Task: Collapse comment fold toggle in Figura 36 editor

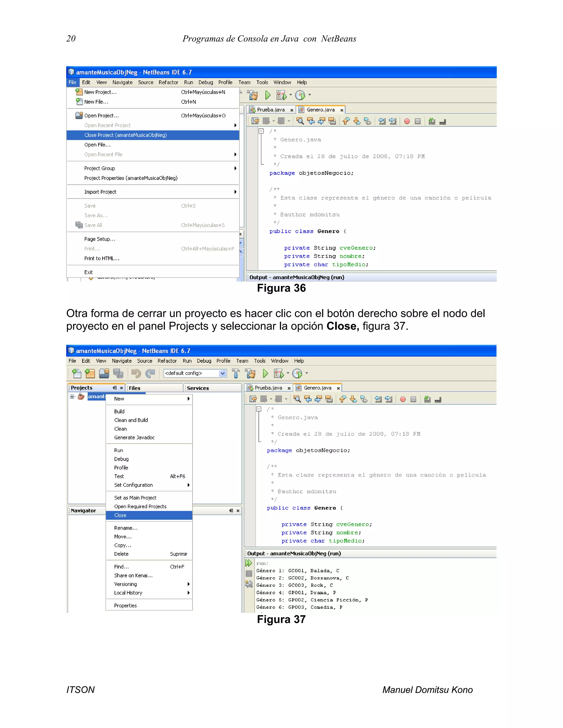Action: [261, 131]
